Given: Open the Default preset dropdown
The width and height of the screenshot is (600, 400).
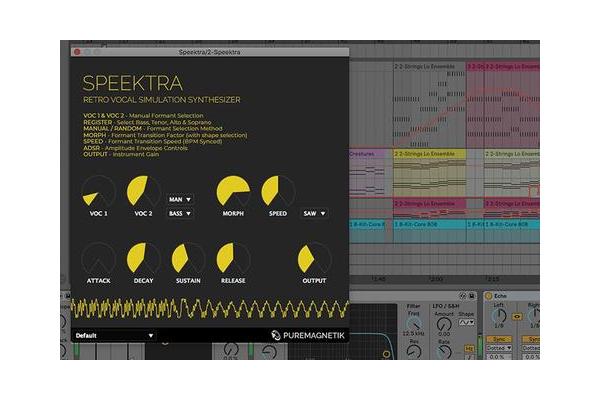Looking at the screenshot, I should (114, 336).
